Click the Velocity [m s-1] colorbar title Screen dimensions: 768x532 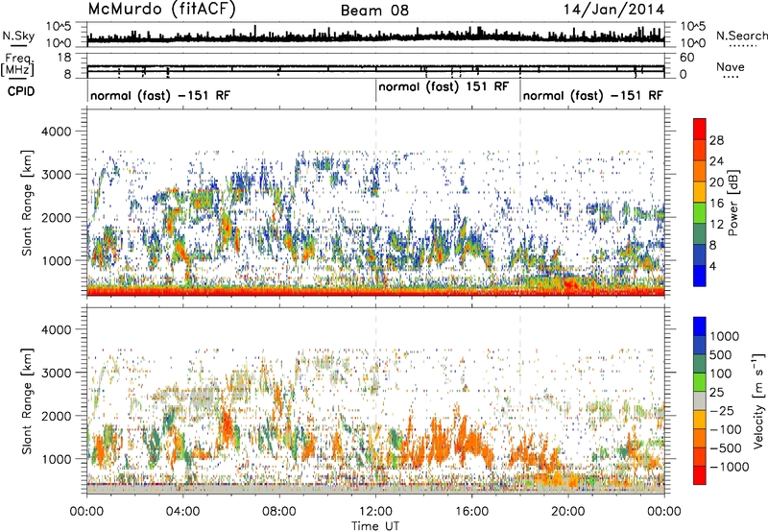[x=758, y=400]
